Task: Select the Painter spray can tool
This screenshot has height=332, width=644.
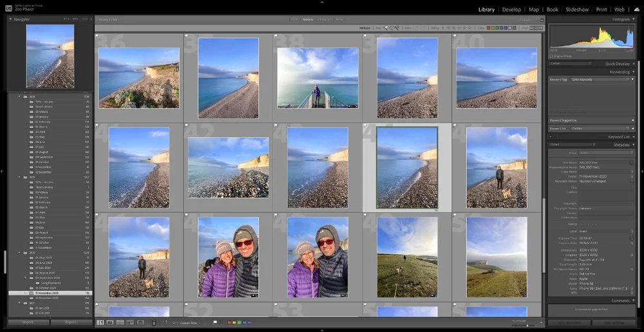Action: (154, 322)
